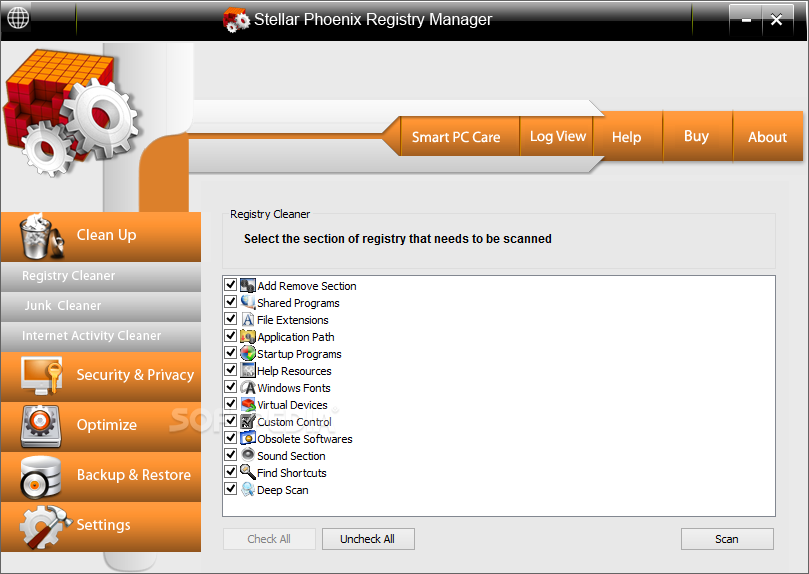Click the Uncheck All button
Screen dimensions: 809x574
point(368,539)
